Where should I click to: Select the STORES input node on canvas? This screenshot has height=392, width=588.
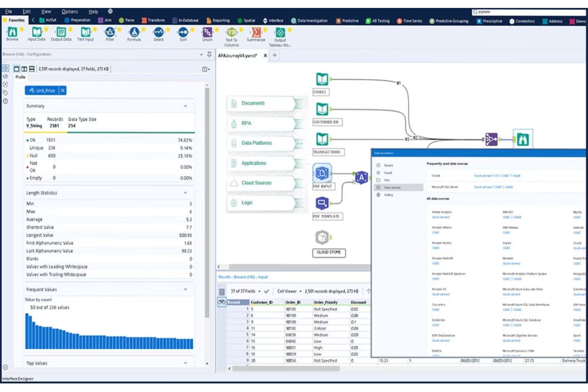[322, 79]
